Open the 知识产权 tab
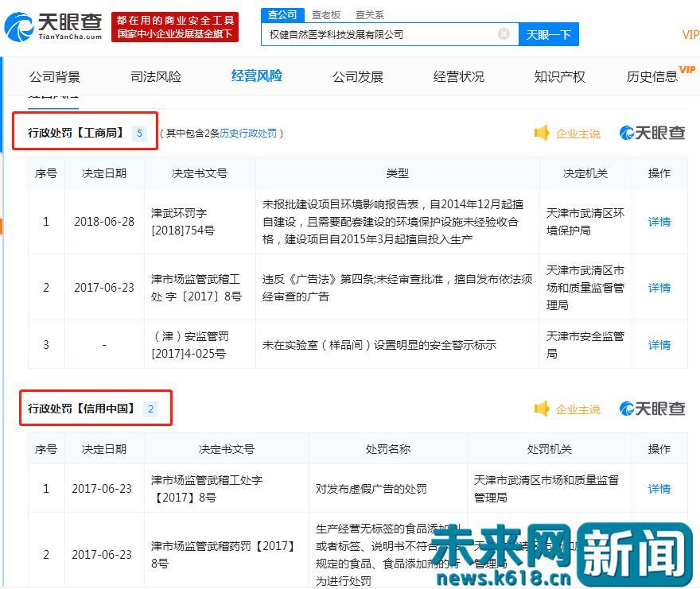The height and width of the screenshot is (589, 700). tap(559, 76)
